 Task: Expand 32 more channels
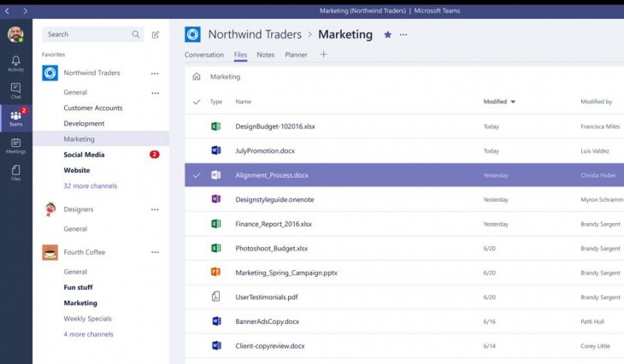[91, 185]
